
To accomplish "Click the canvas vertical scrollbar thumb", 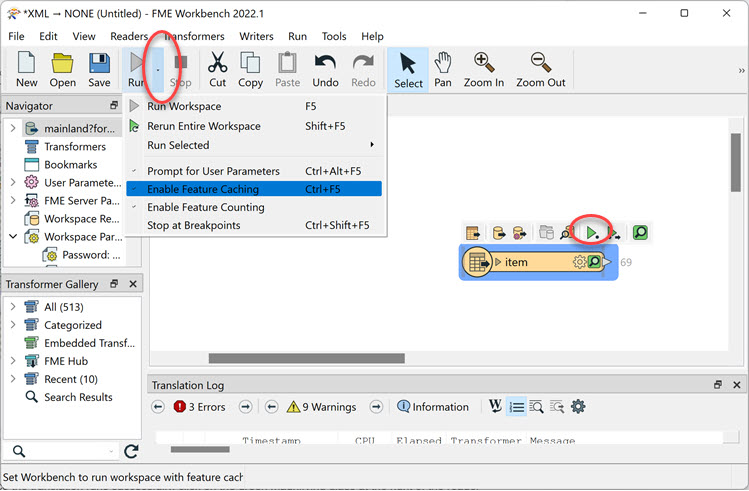I will [736, 162].
